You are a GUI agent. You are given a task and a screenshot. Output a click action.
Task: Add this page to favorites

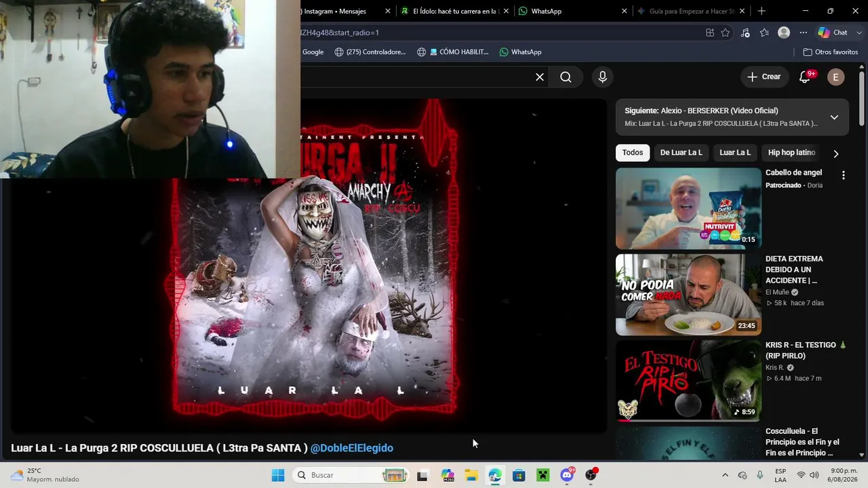pos(726,33)
